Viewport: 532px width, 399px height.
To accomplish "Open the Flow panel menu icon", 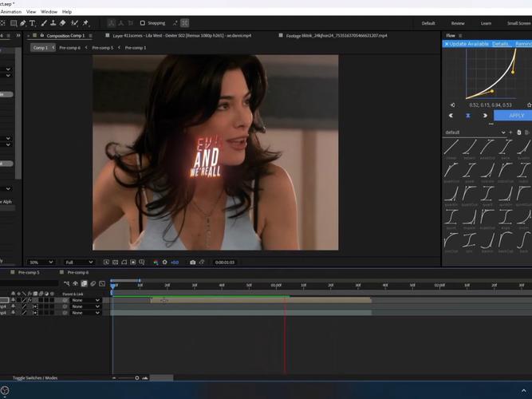I will (460, 35).
